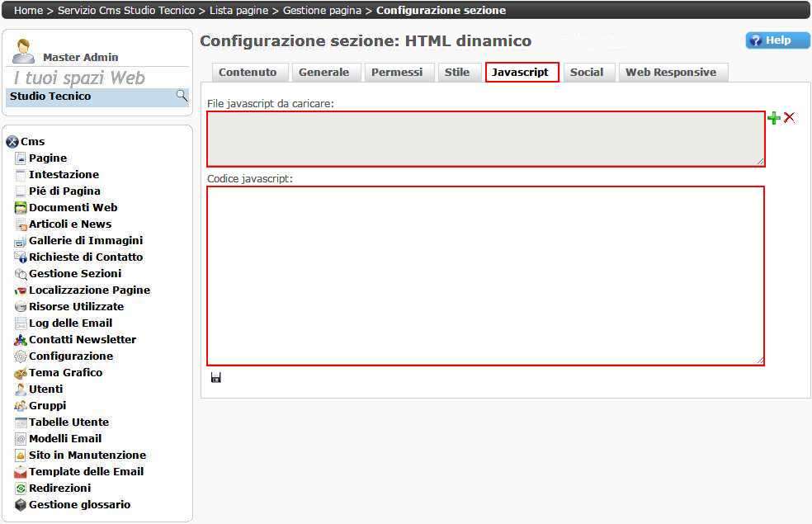The height and width of the screenshot is (524, 812).
Task: Switch to the Contenuto tab
Action: 248,73
